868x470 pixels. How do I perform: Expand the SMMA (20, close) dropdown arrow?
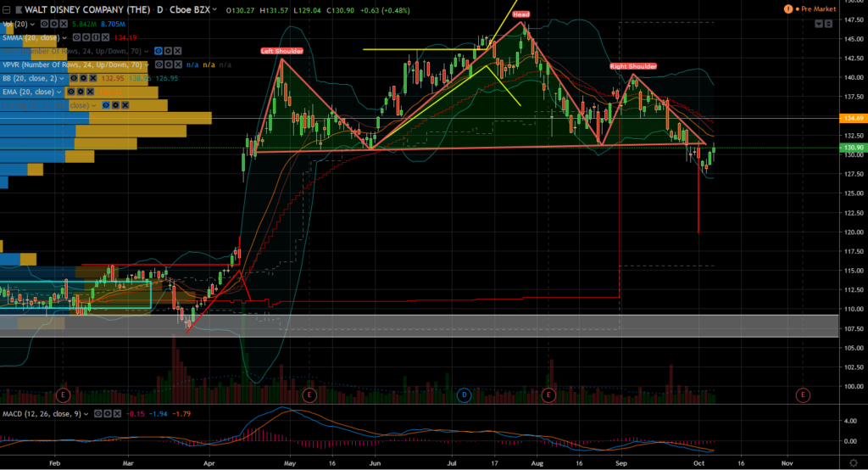click(x=64, y=37)
